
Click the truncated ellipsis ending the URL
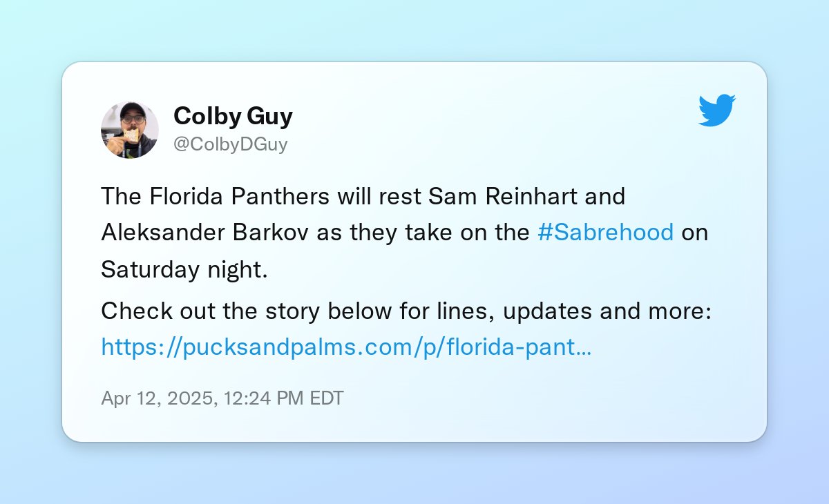[x=584, y=347]
